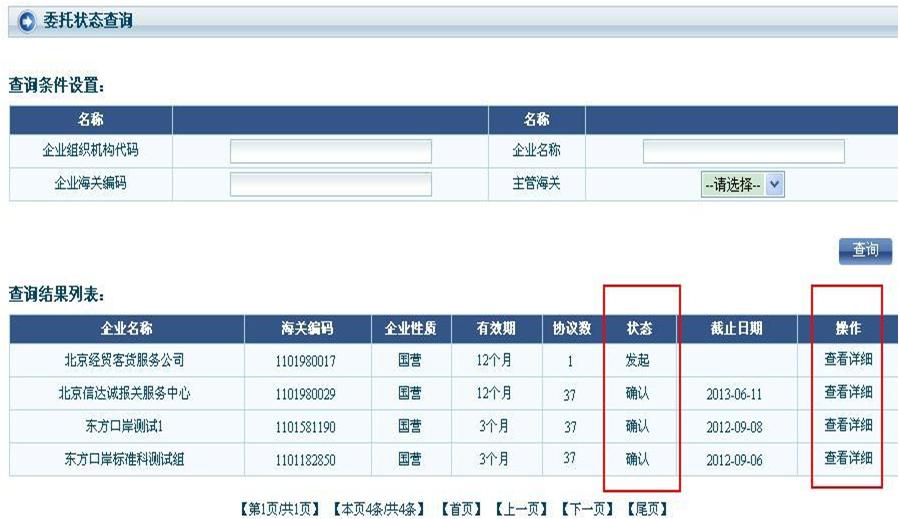Viewport: 899px width, 519px height.
Task: Click the 状态 column header
Action: [639, 328]
